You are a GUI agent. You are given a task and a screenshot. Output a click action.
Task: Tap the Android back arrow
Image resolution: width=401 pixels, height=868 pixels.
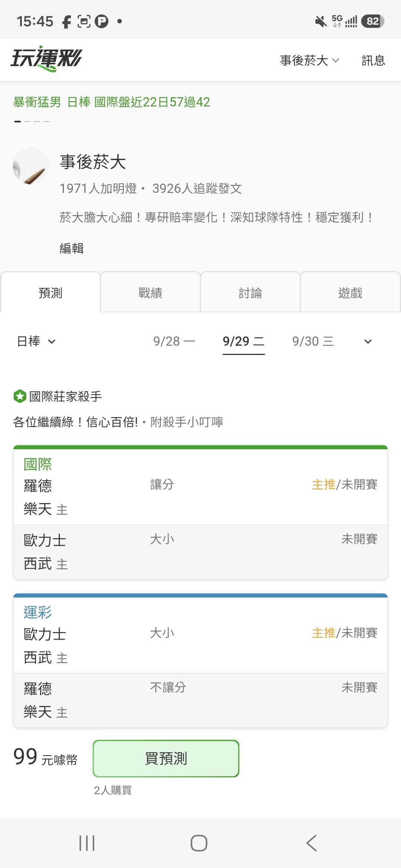[312, 843]
